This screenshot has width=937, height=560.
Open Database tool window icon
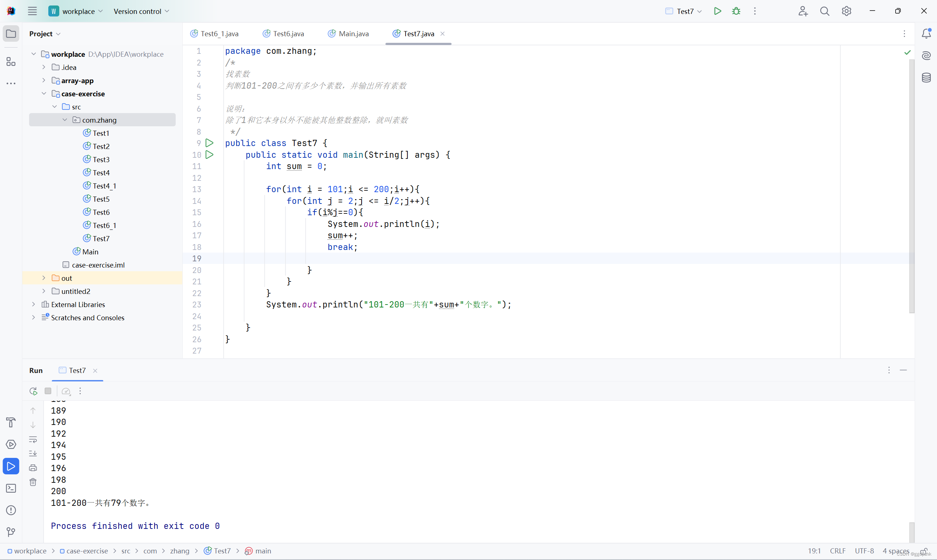[926, 78]
